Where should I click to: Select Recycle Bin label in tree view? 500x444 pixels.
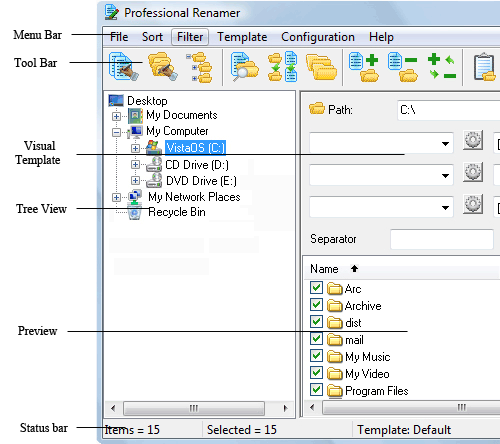click(x=177, y=212)
